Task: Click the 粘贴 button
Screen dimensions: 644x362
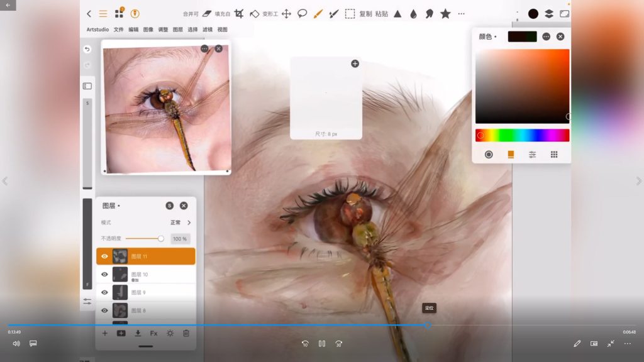Action: tap(381, 14)
